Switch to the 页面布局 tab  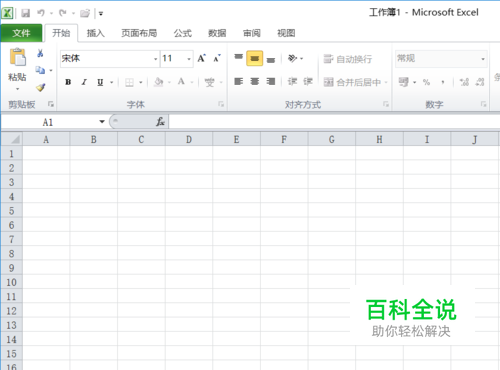pyautogui.click(x=139, y=33)
